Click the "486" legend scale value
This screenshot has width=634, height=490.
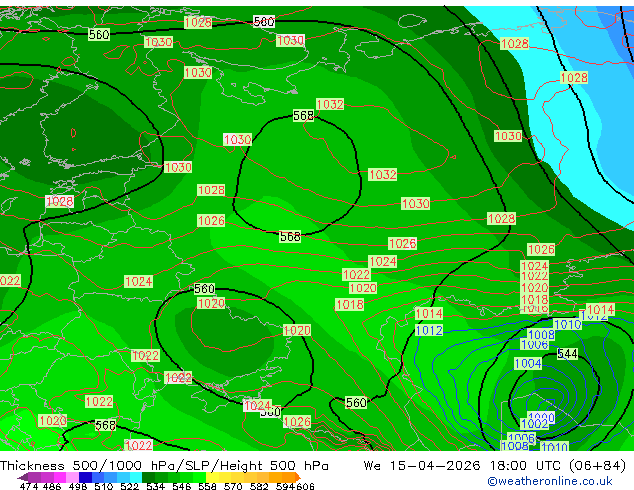coord(52,486)
